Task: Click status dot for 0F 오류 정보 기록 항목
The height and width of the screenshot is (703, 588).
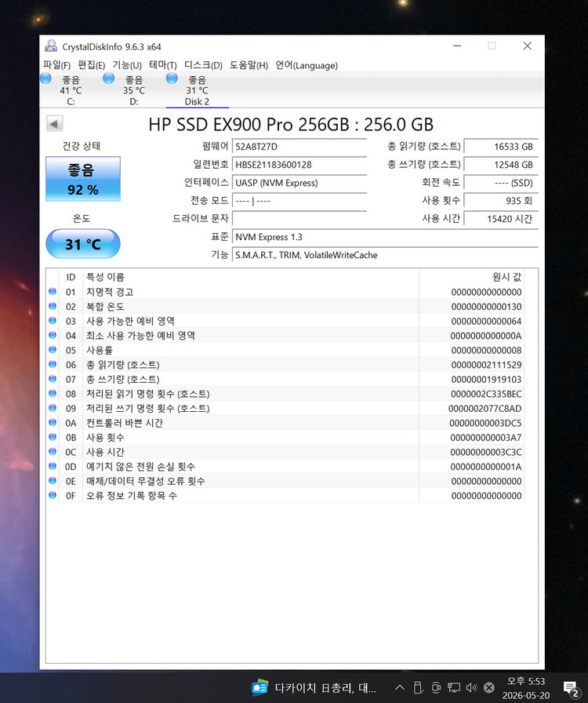Action: pos(53,495)
